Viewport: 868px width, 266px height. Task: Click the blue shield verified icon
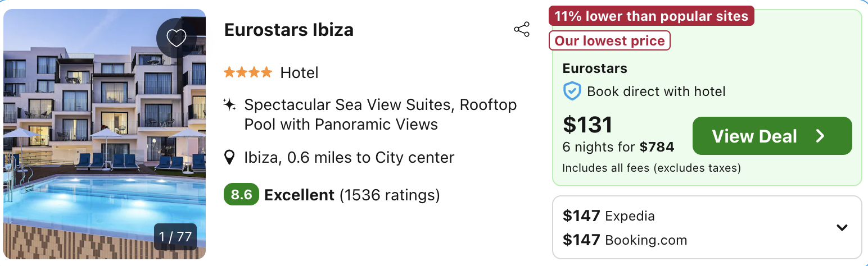click(572, 91)
